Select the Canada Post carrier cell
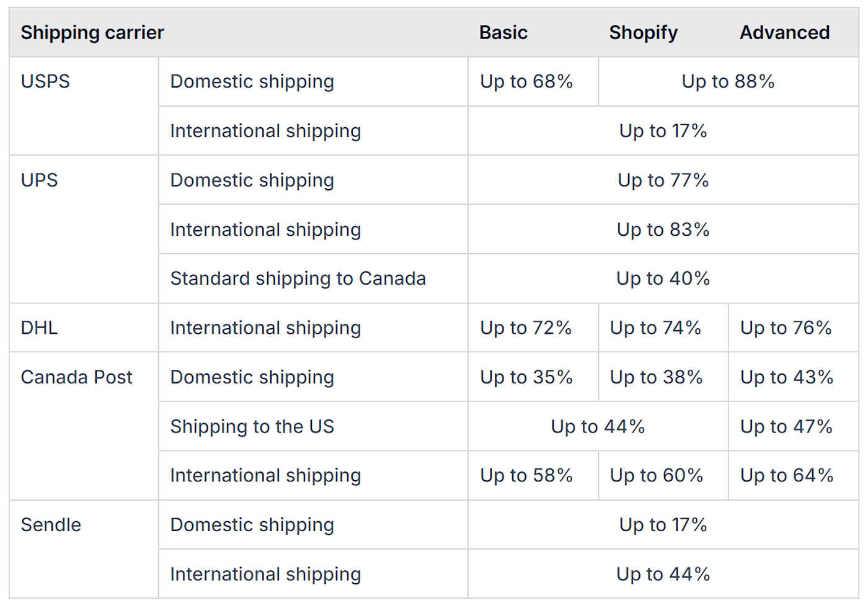Viewport: 868px width, 608px height. [x=76, y=377]
